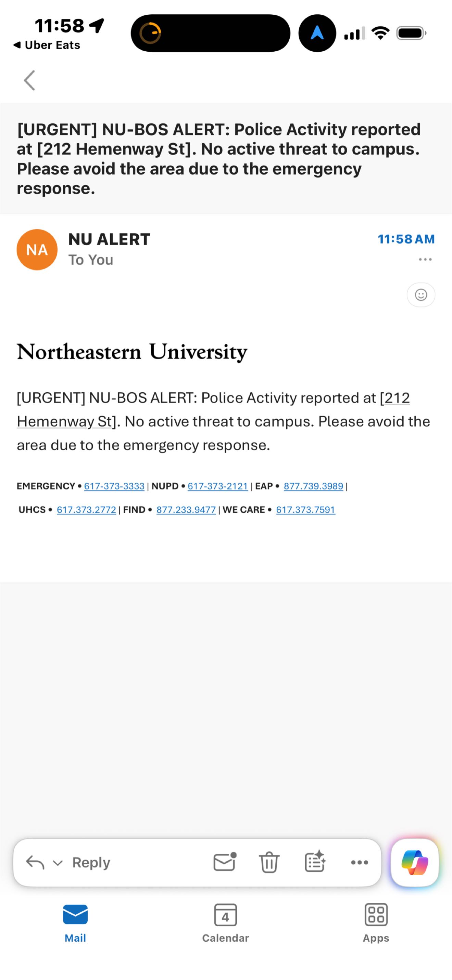This screenshot has width=452, height=980.
Task: Open more actions in reply toolbar
Action: coord(360,862)
